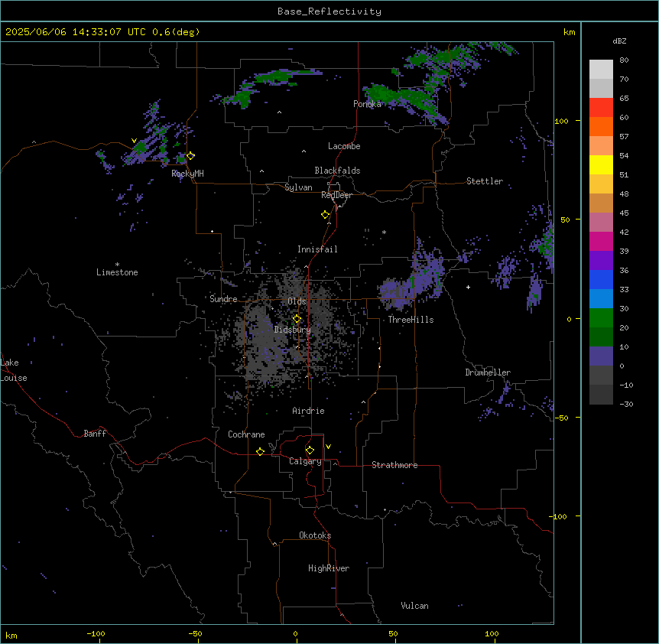
Task: Click the ThreeHills label
Action: click(x=411, y=320)
